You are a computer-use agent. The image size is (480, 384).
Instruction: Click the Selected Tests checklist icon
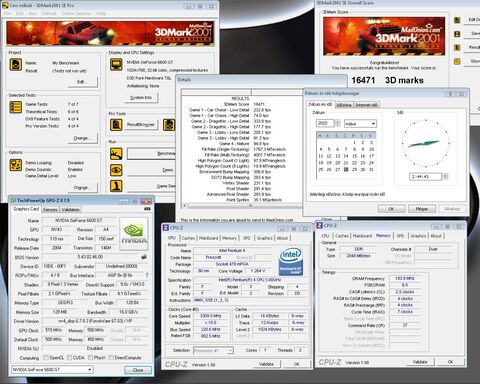[x=16, y=107]
